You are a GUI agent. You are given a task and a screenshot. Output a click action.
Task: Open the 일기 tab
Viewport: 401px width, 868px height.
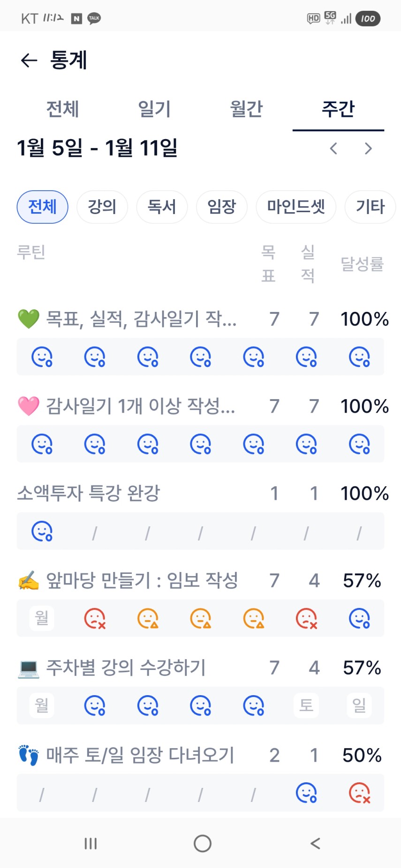[x=154, y=109]
